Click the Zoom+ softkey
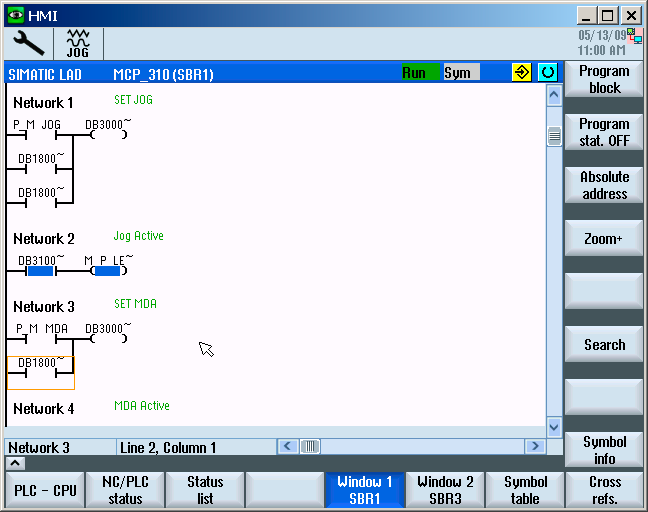 (604, 238)
